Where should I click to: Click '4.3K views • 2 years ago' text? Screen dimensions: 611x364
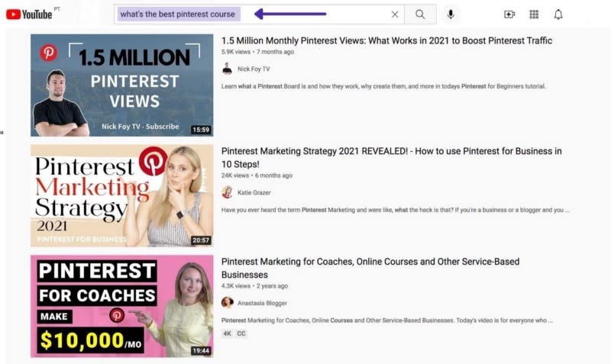[x=254, y=286]
